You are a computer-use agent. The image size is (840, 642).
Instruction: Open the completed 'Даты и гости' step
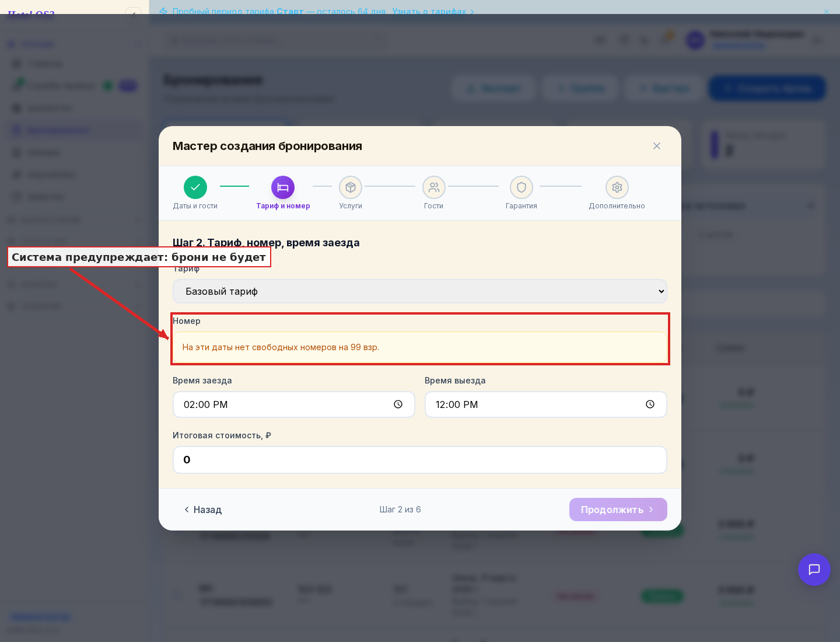(195, 187)
